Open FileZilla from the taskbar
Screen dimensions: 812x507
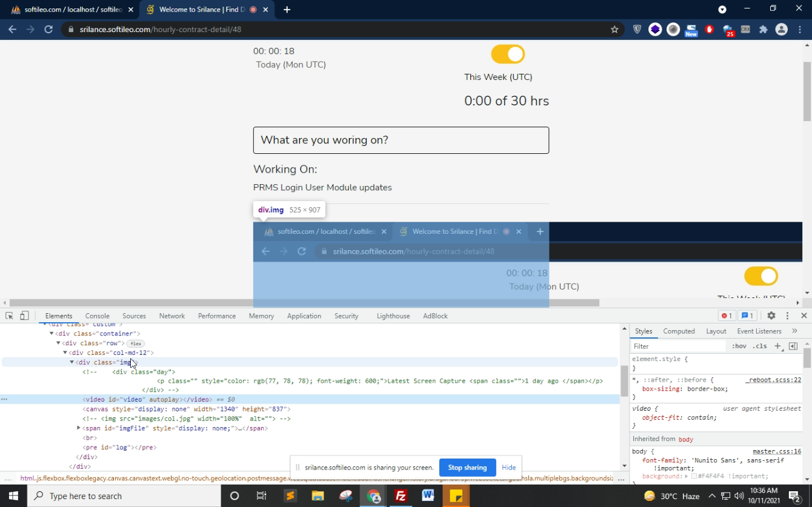(x=401, y=495)
